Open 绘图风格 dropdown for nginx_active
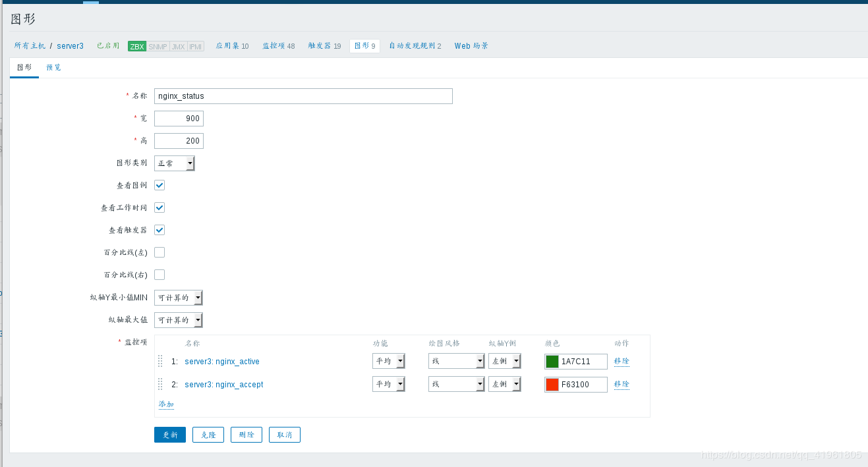The height and width of the screenshot is (467, 868). [457, 361]
